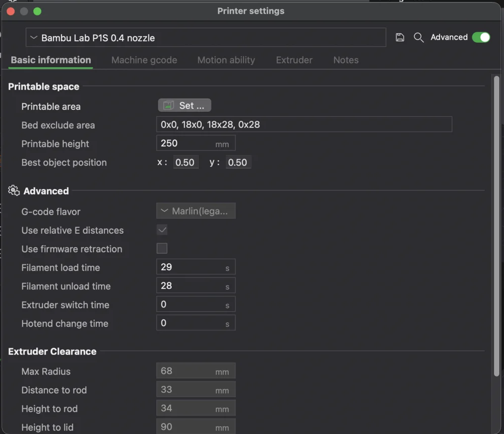Click the Printable space section heading

[x=44, y=87]
